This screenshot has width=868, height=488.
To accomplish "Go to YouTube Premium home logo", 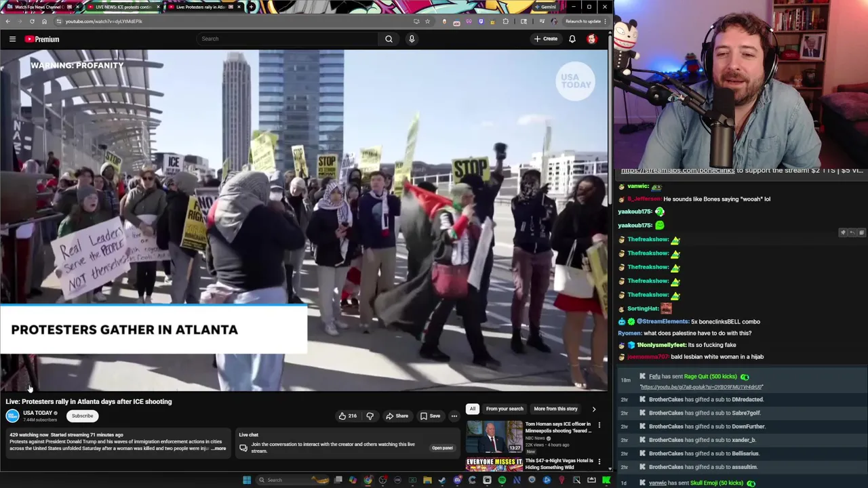I will 42,39.
